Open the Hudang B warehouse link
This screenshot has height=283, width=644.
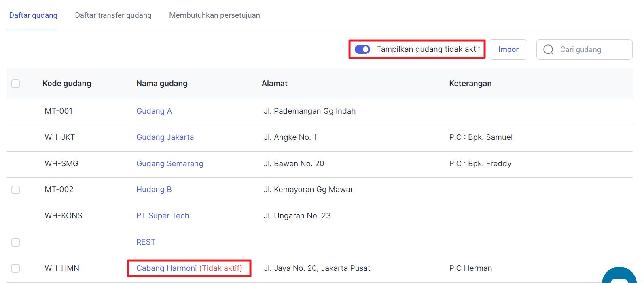click(x=154, y=190)
